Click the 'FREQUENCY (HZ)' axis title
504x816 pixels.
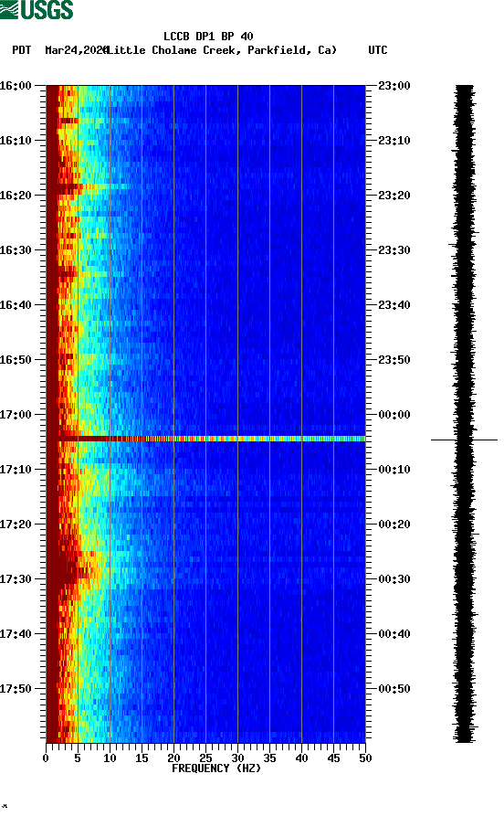[216, 768]
